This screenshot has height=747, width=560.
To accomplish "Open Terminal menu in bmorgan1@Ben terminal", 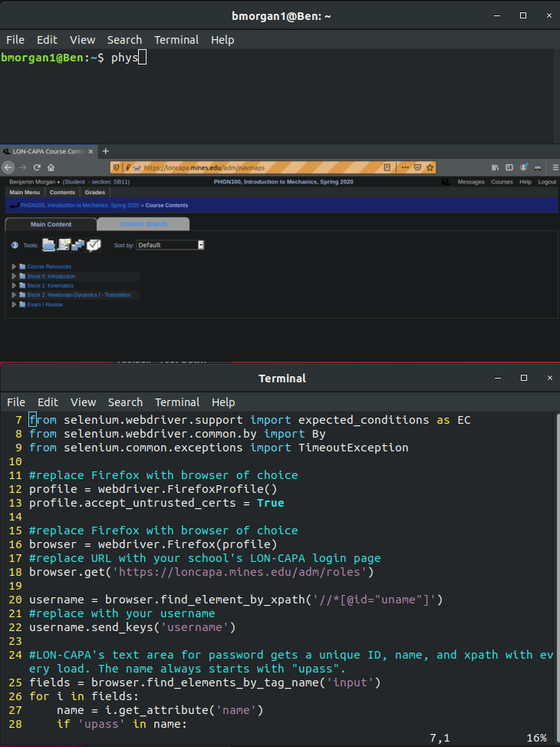I will click(176, 40).
